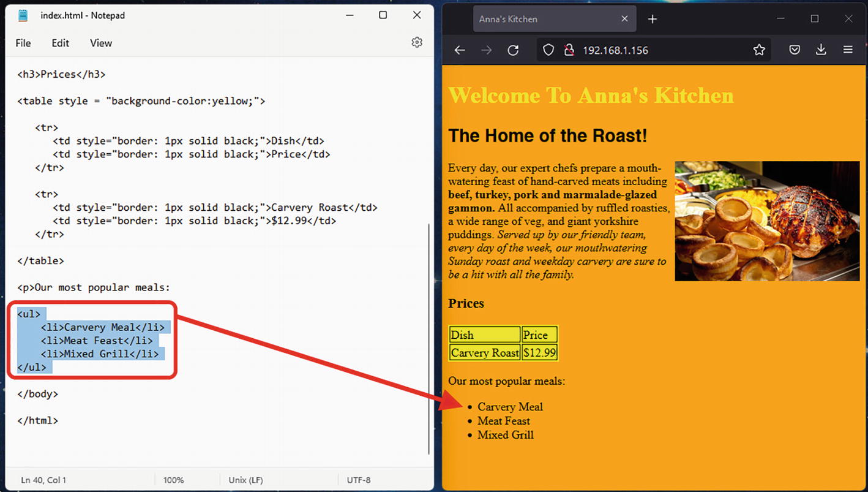Open Notepad settings gear icon
Screen dimensions: 868x492
pos(417,42)
